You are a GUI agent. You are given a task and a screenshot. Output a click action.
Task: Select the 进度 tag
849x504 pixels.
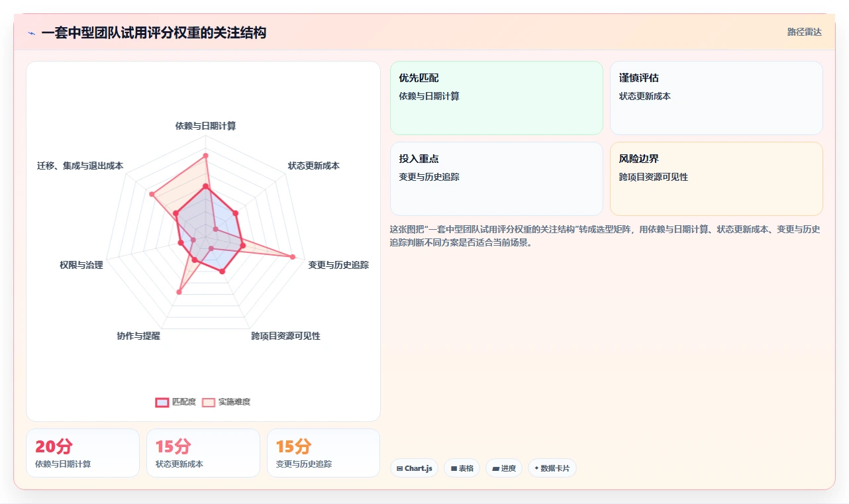tap(504, 468)
